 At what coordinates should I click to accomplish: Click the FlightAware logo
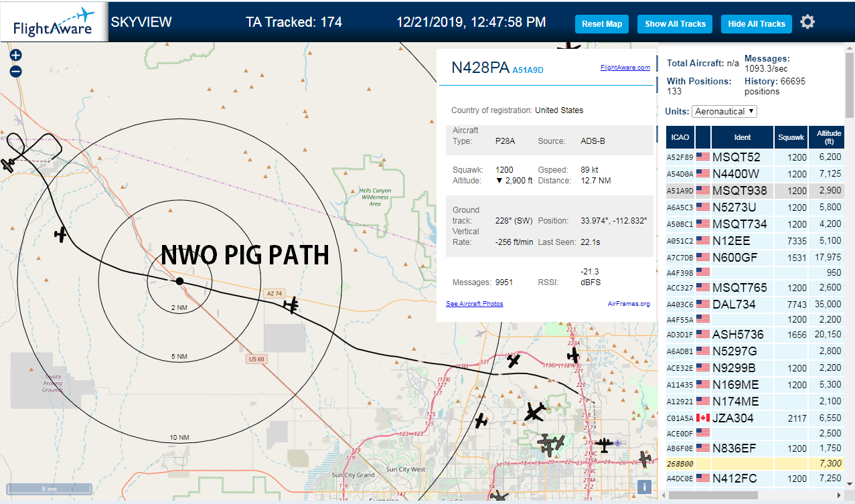pos(54,21)
